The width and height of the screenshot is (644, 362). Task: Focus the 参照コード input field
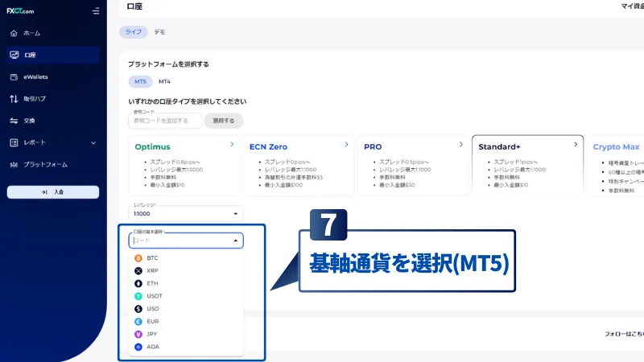pyautogui.click(x=165, y=121)
